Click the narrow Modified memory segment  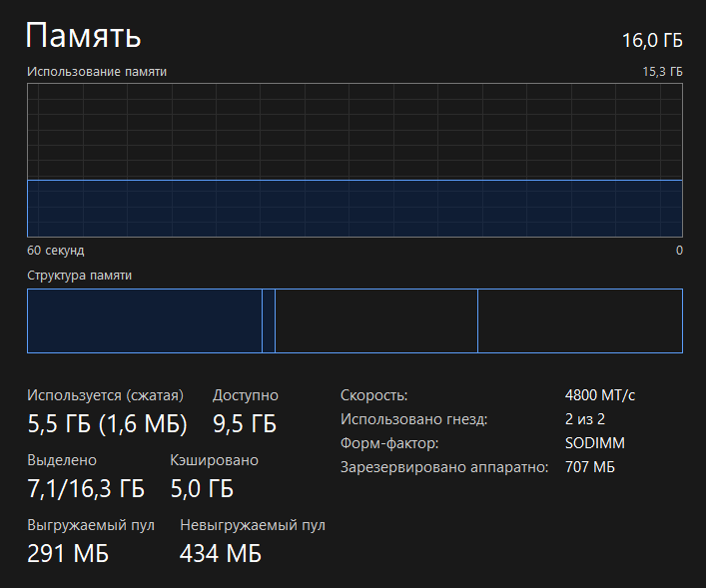click(x=269, y=321)
